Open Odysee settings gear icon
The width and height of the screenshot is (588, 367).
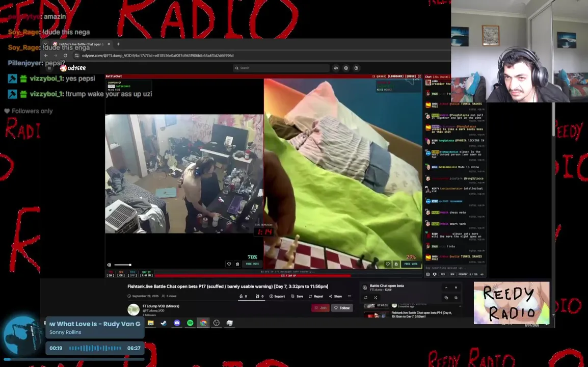[x=346, y=68]
